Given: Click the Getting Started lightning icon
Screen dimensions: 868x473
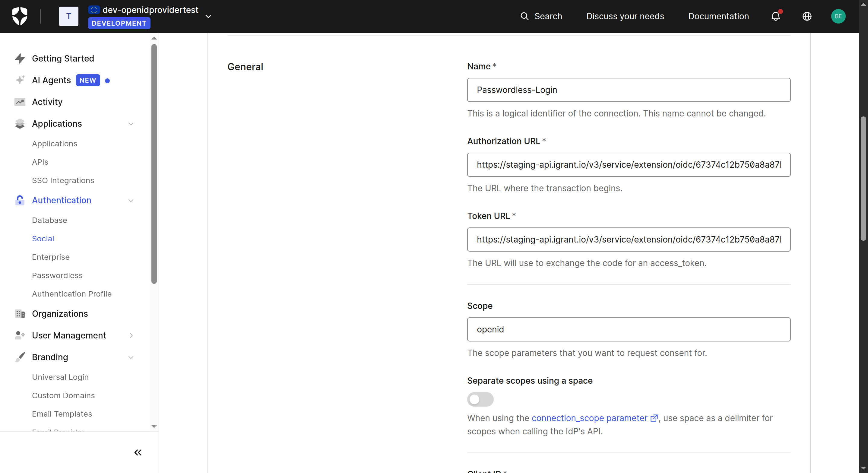Looking at the screenshot, I should 20,58.
